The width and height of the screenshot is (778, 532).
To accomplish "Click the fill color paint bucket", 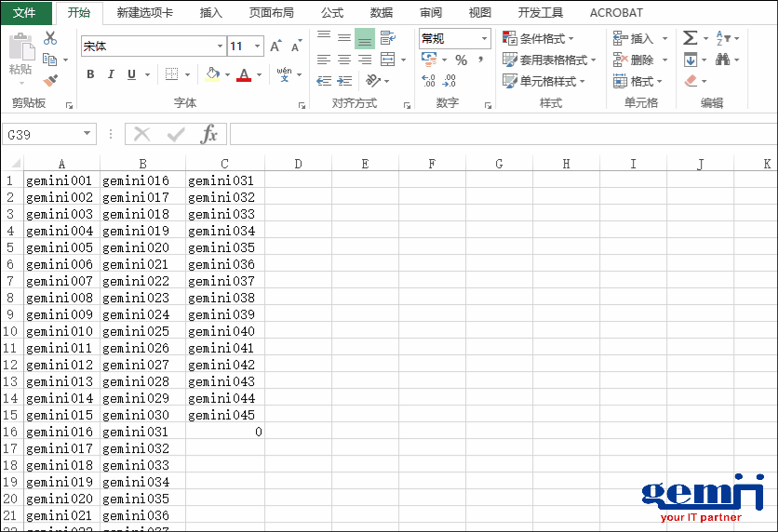I will (x=212, y=74).
